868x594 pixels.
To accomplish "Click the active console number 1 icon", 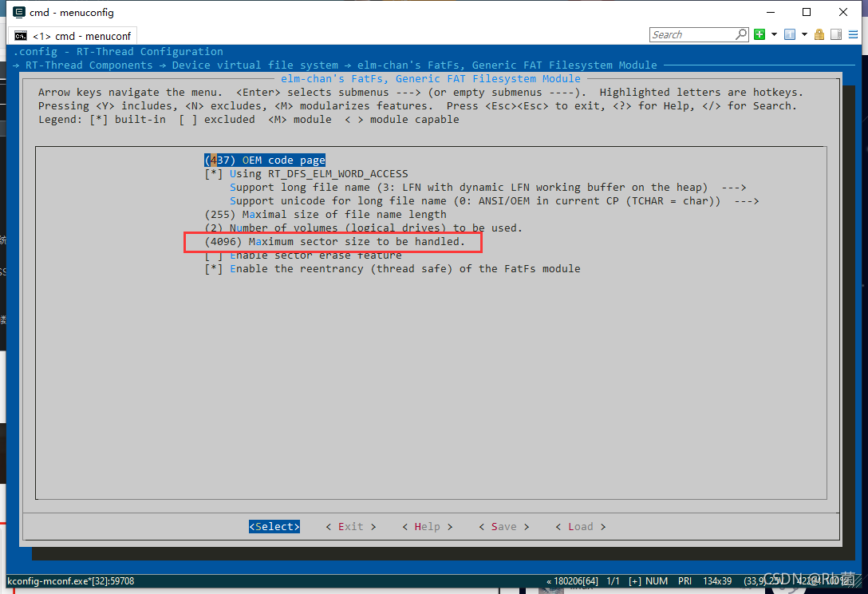I will coord(790,34).
